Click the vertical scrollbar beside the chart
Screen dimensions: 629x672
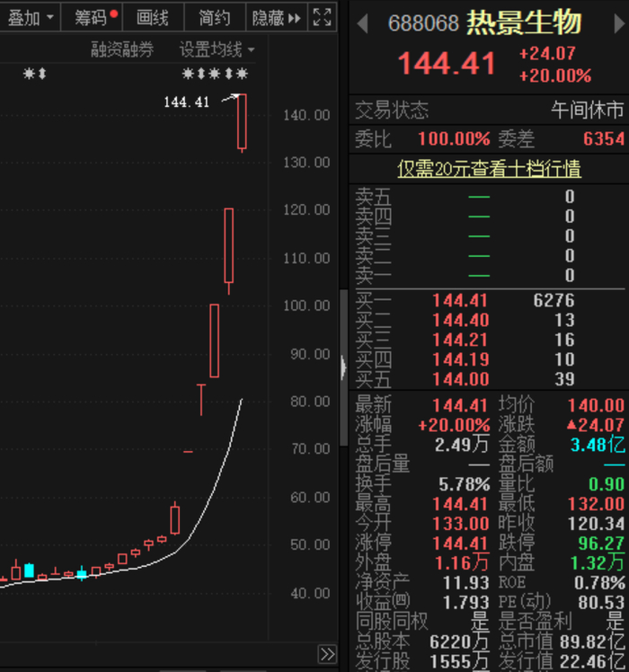click(x=343, y=367)
